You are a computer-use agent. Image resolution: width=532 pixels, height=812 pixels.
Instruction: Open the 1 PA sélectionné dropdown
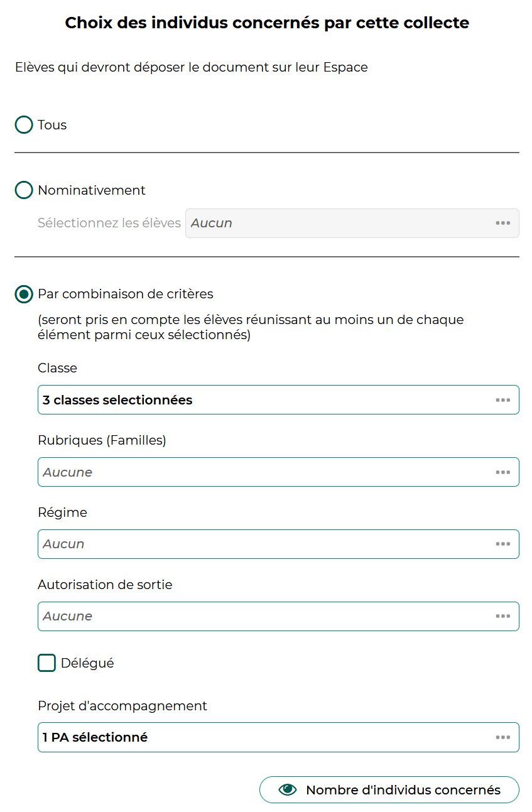[264, 737]
